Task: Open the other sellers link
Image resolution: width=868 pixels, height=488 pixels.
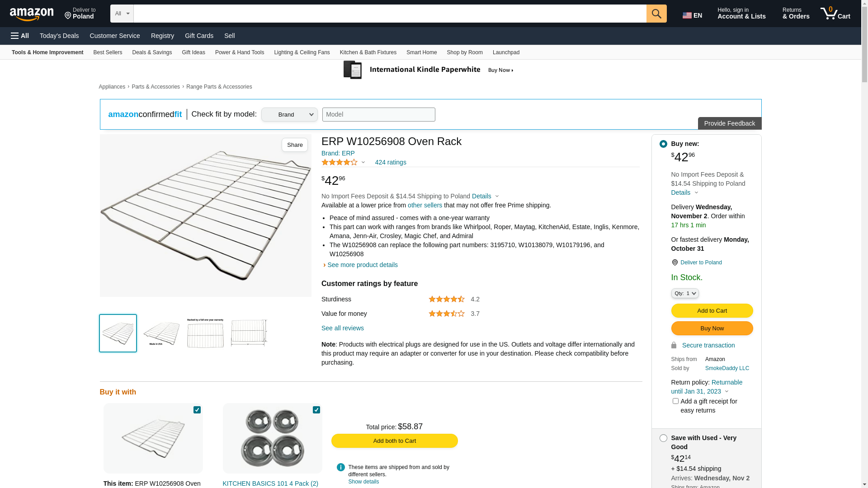Action: (x=425, y=205)
